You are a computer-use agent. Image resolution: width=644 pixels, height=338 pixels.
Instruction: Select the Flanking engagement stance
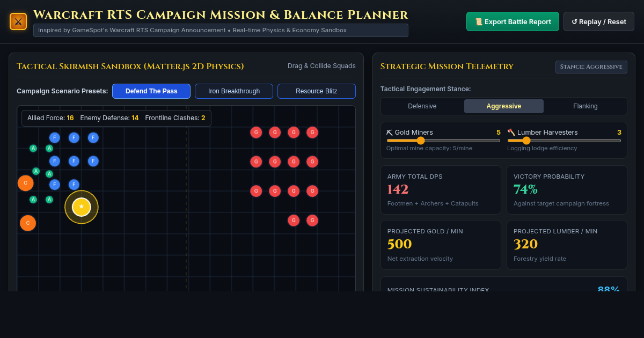[586, 106]
